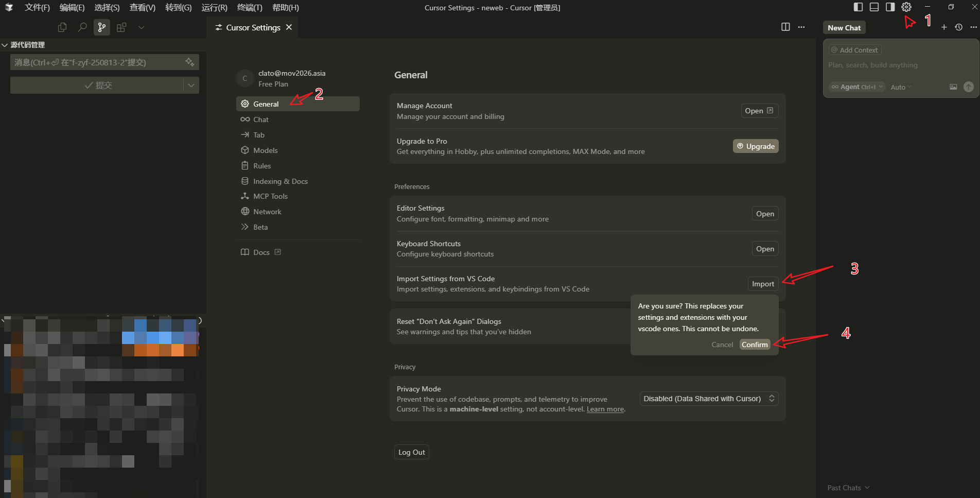Click the New Chat tab
This screenshot has height=498, width=980.
(844, 28)
